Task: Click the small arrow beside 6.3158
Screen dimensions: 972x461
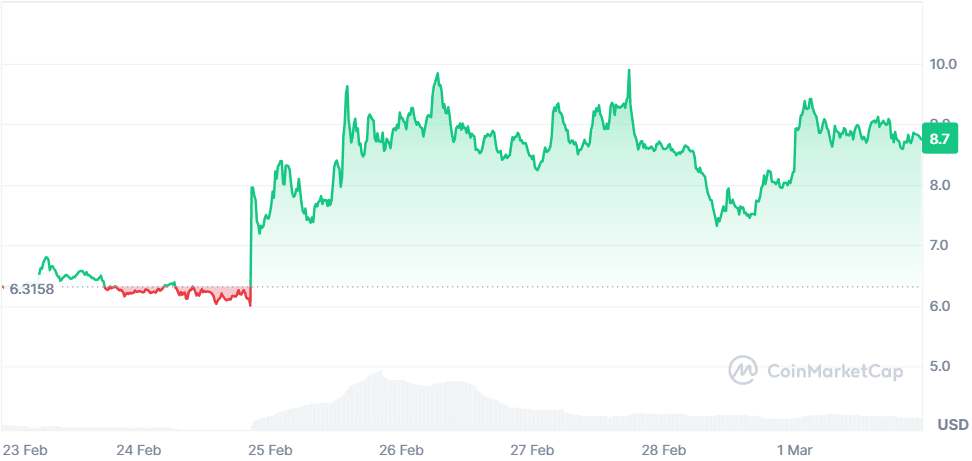Action: point(2,288)
